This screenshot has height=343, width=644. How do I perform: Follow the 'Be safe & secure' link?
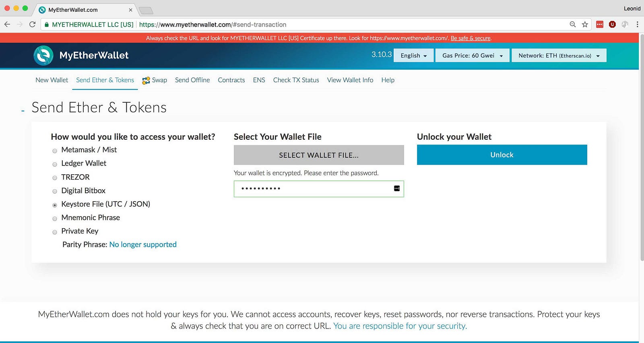pos(471,38)
